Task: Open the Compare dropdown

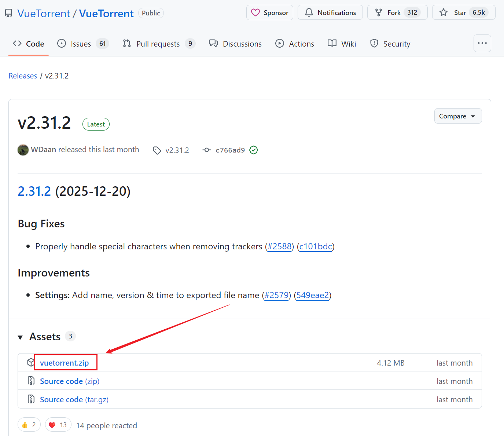Action: coord(458,116)
